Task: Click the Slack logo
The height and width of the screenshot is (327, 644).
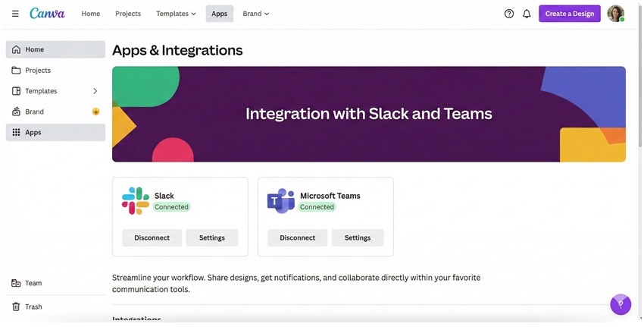Action: point(136,201)
